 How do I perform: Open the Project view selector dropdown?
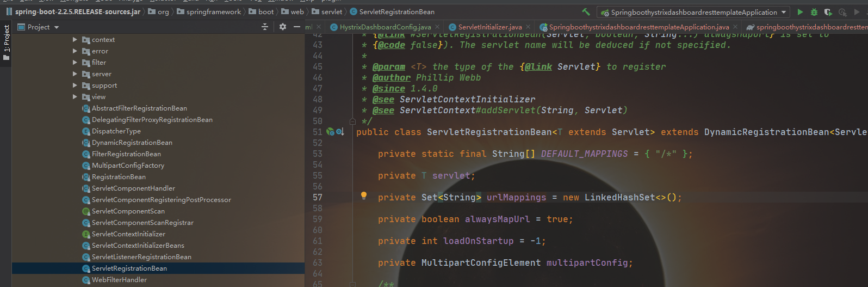pyautogui.click(x=38, y=27)
